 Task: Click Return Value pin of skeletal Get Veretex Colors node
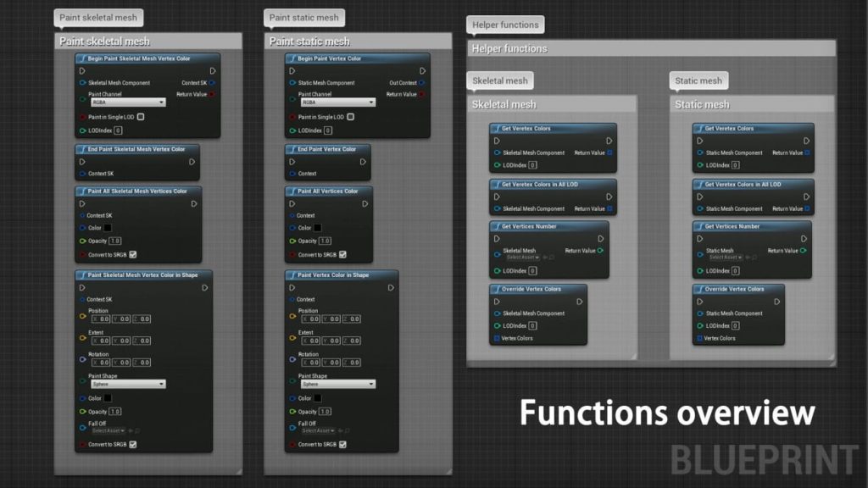(609, 152)
